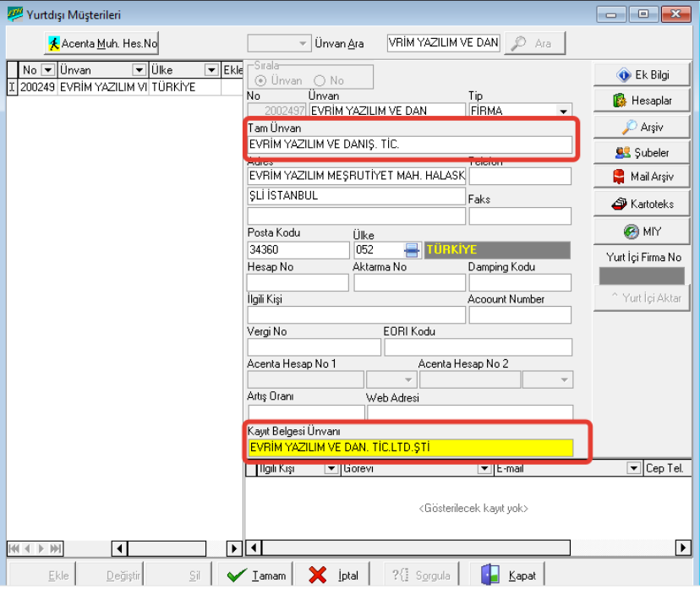Go to last record navigator arrow
Screen dimensions: 700x589
point(55,548)
